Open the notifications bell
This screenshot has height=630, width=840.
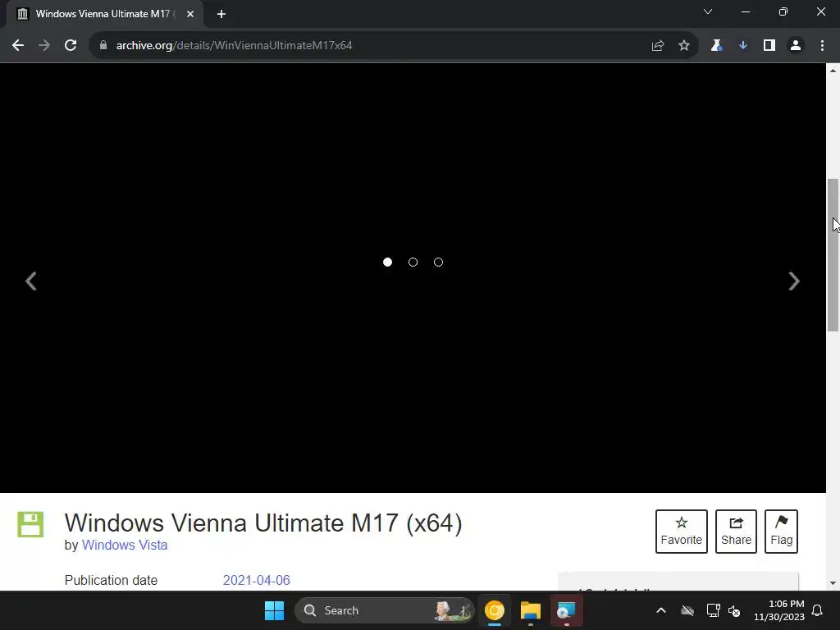(818, 610)
